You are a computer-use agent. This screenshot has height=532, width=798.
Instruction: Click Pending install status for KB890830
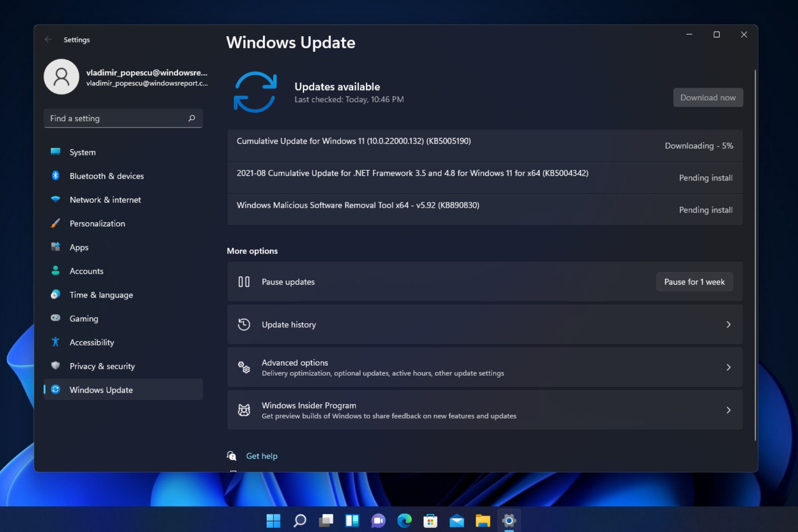[x=706, y=210]
